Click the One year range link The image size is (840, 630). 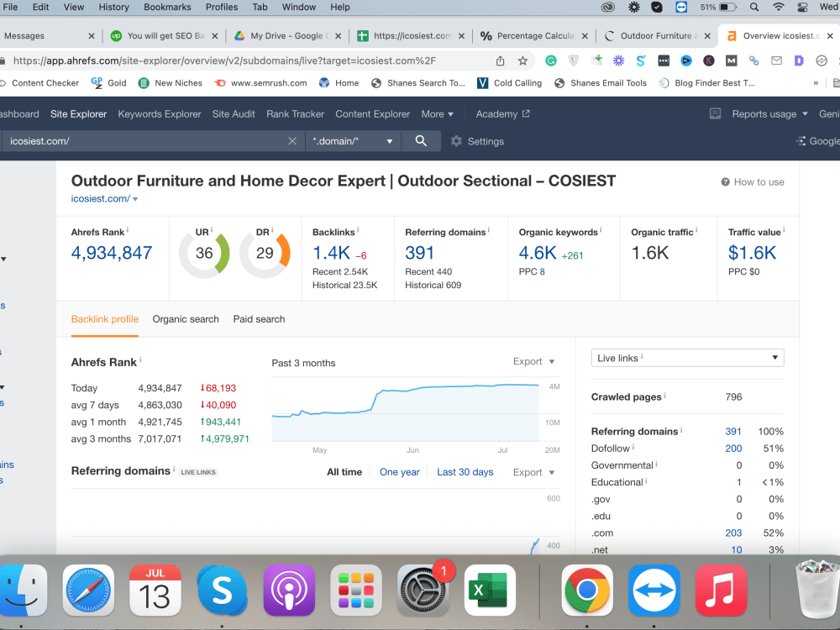[x=400, y=472]
